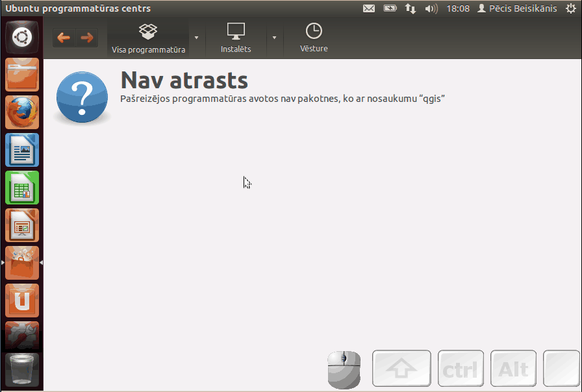
Task: Open LibreOffice Calc spreadsheet icon
Action: coord(22,188)
